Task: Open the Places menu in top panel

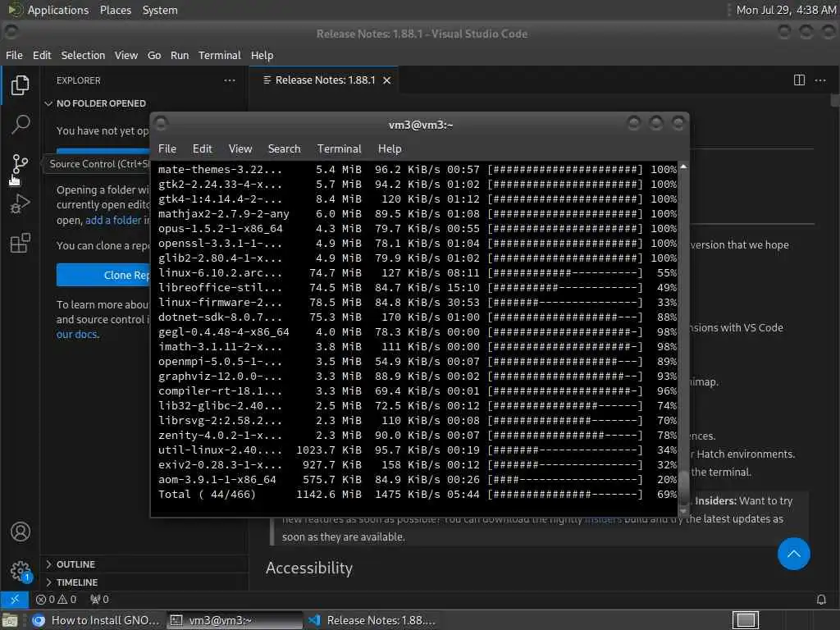Action: (x=115, y=10)
